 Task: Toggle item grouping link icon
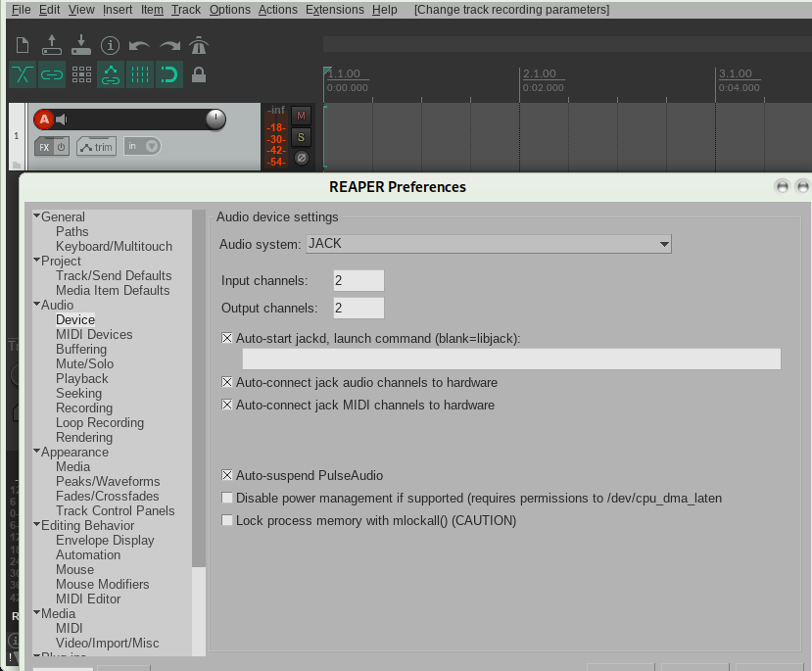(52, 75)
